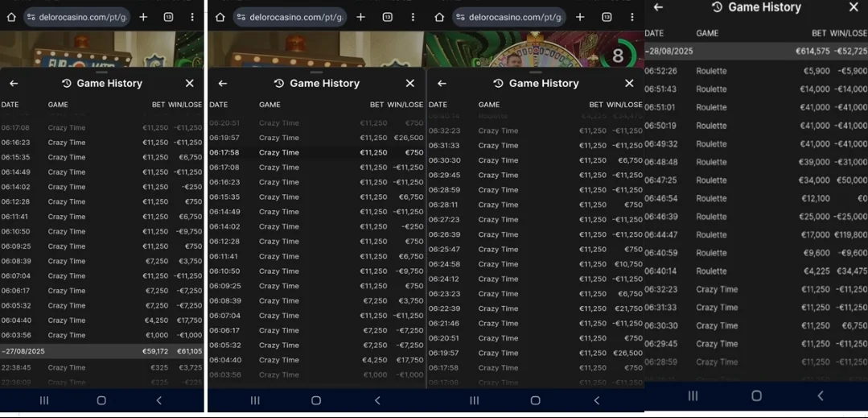The width and height of the screenshot is (868, 418).
Task: Select the 06:46:39 Roulette €25,000 row
Action: (x=756, y=216)
